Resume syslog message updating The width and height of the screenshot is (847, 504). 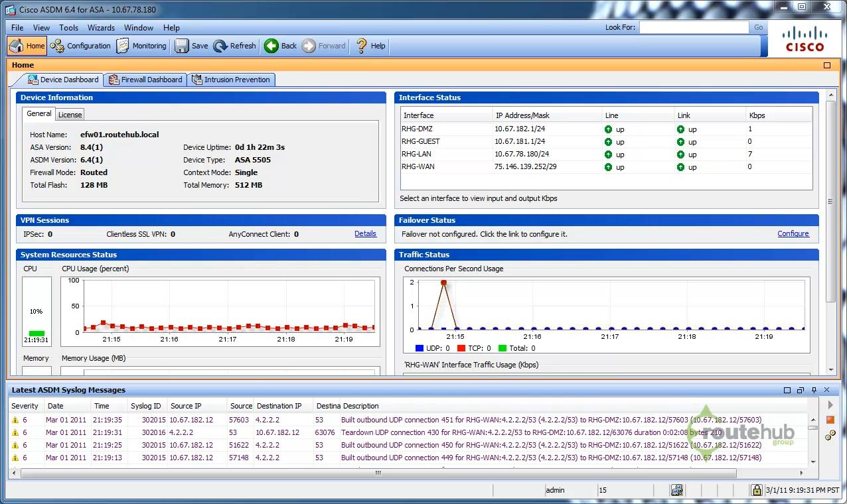[830, 405]
